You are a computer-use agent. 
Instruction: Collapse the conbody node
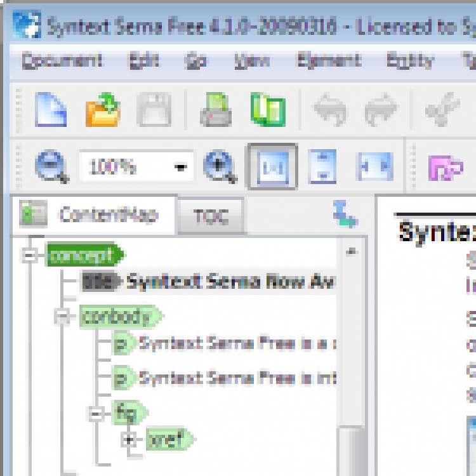62,316
